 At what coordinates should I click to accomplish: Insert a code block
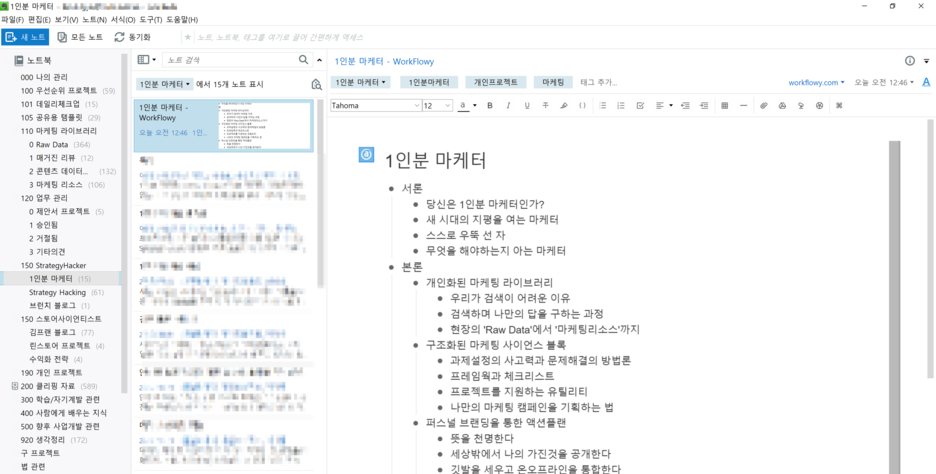coord(582,106)
